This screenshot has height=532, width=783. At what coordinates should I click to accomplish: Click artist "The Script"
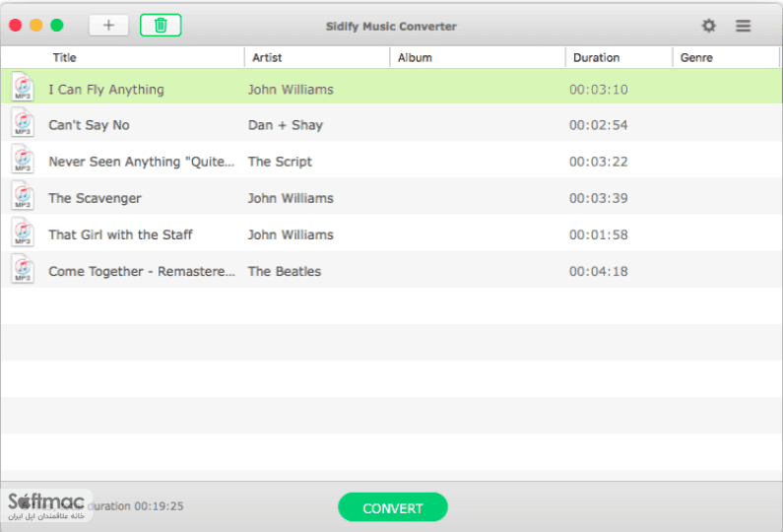pos(280,162)
